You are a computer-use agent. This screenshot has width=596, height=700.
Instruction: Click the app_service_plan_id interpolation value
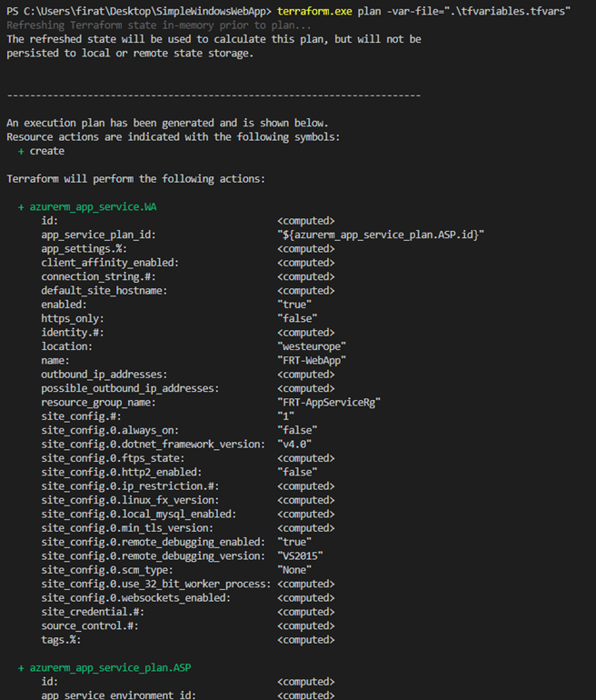(x=381, y=235)
